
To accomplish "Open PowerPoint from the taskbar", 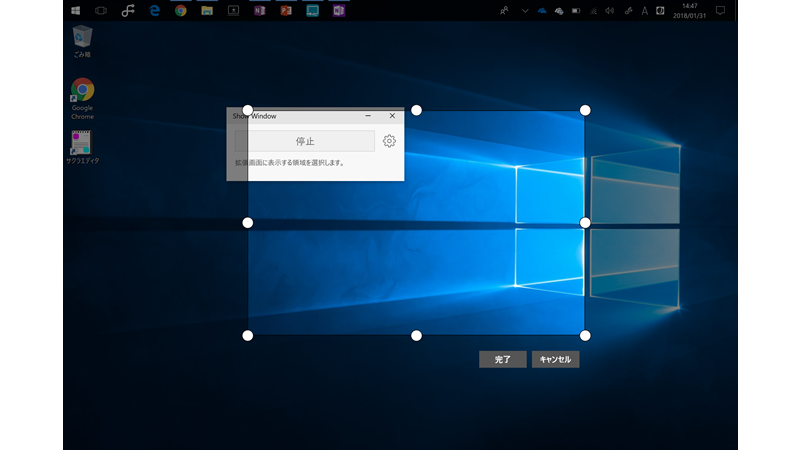I will click(x=286, y=11).
